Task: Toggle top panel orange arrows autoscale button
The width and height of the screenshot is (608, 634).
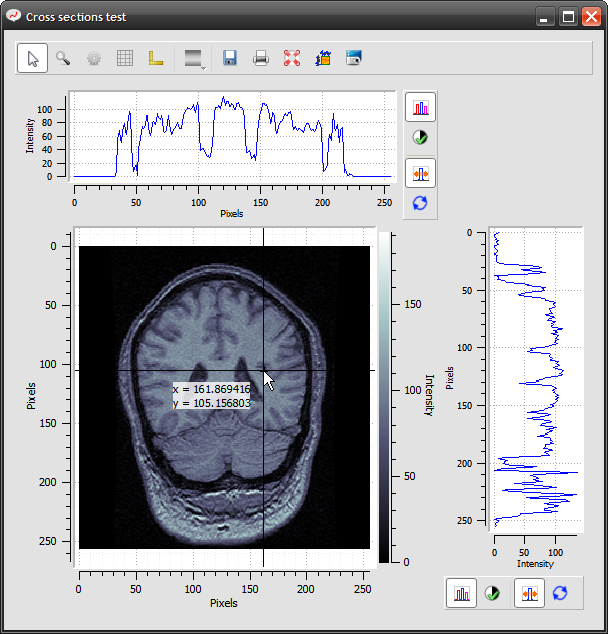Action: click(420, 173)
